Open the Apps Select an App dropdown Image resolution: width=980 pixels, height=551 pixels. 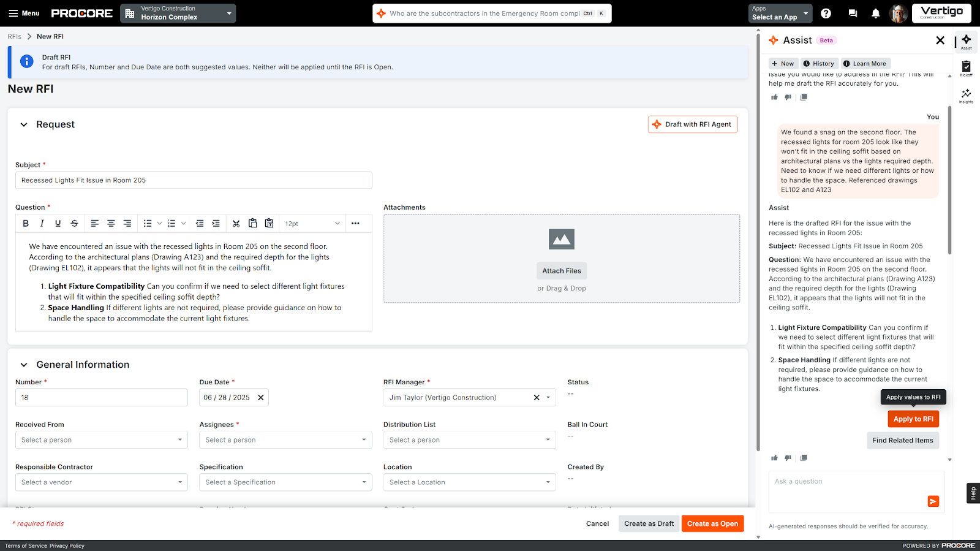(x=780, y=13)
